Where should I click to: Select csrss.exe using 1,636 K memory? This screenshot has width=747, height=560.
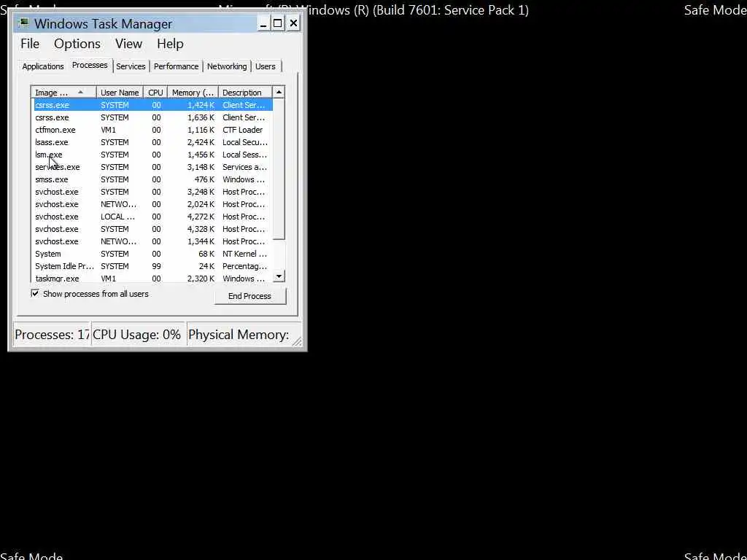click(x=152, y=117)
